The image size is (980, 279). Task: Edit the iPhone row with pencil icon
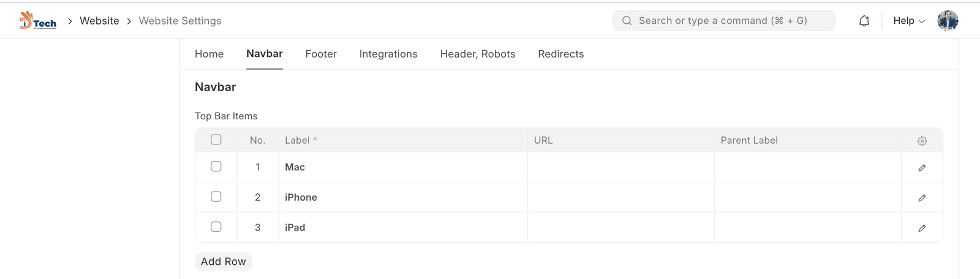pyautogui.click(x=922, y=198)
